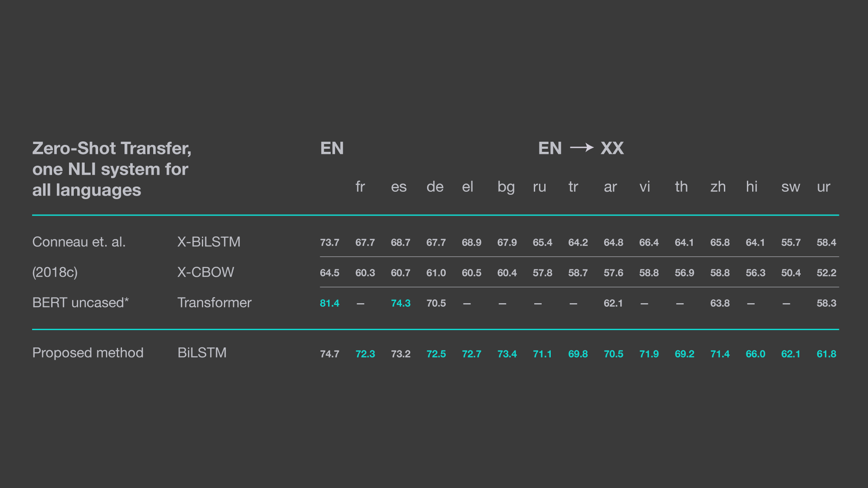868x488 pixels.
Task: Click the X-BiLSTM model label
Action: pyautogui.click(x=209, y=242)
